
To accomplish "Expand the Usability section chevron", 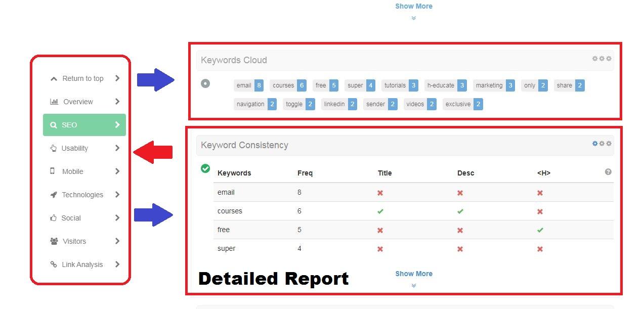I will [x=117, y=148].
